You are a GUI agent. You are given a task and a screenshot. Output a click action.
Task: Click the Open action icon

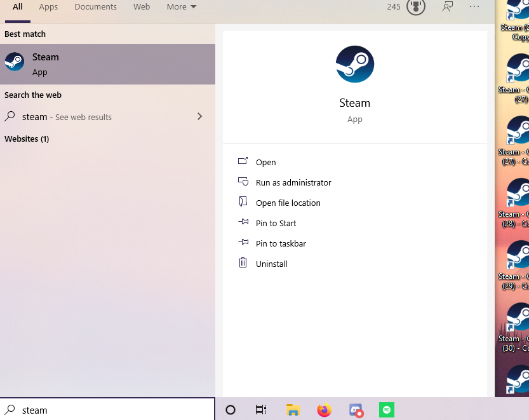tap(243, 161)
